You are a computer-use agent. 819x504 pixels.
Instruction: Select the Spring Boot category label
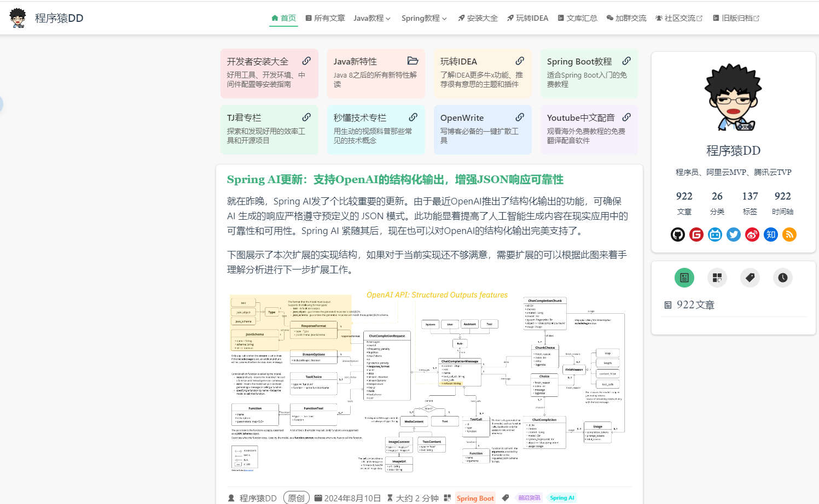[x=475, y=498]
